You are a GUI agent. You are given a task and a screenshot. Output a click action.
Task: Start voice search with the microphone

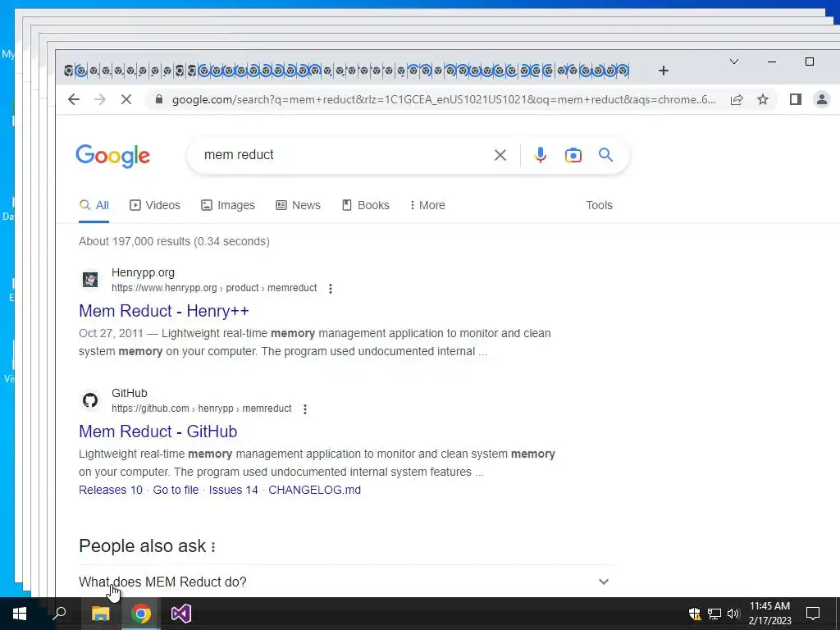click(541, 155)
